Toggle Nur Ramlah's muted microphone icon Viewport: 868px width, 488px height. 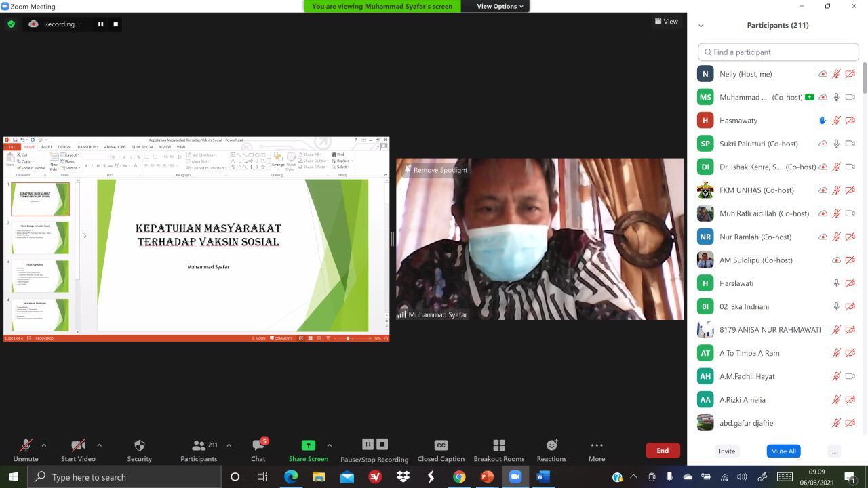(836, 237)
